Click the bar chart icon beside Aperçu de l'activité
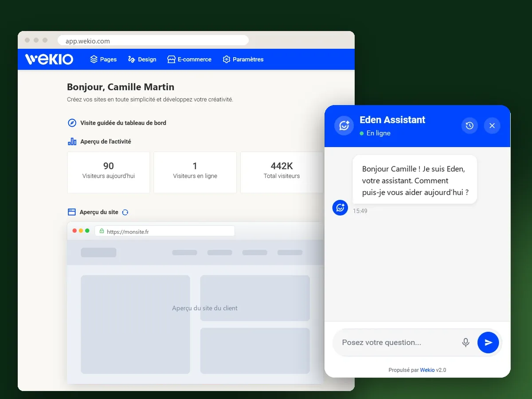532x399 pixels. (72, 141)
